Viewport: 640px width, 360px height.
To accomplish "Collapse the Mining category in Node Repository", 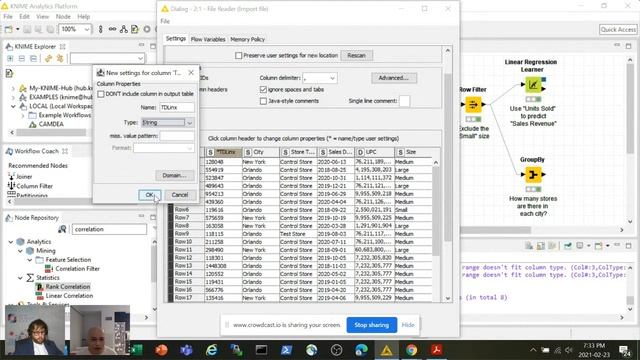I will (x=20, y=251).
